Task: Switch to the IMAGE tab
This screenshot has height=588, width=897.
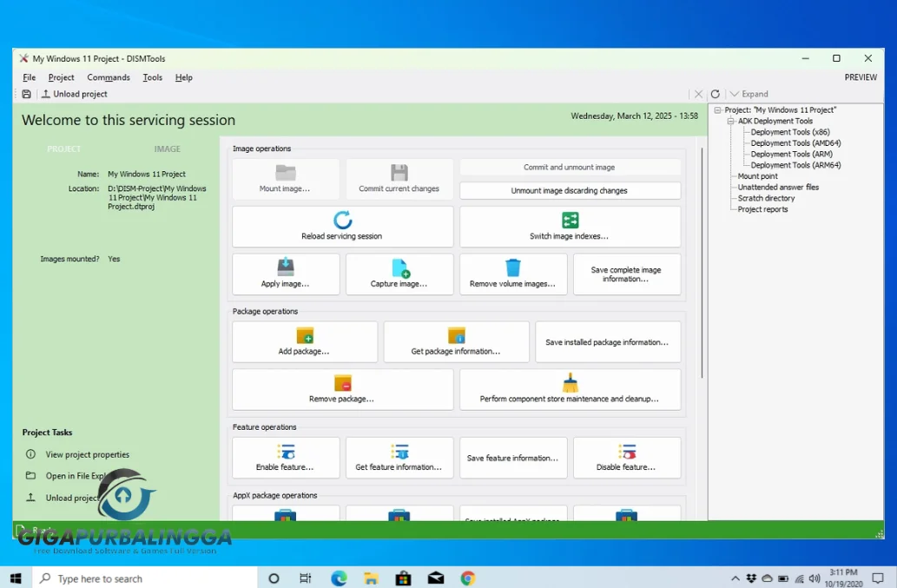Action: pos(167,149)
